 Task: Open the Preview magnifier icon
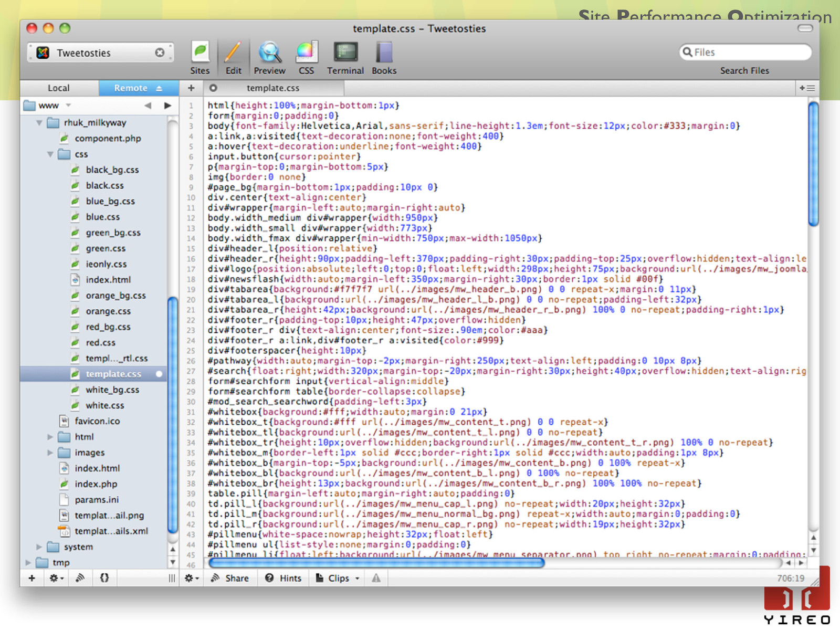coord(269,52)
